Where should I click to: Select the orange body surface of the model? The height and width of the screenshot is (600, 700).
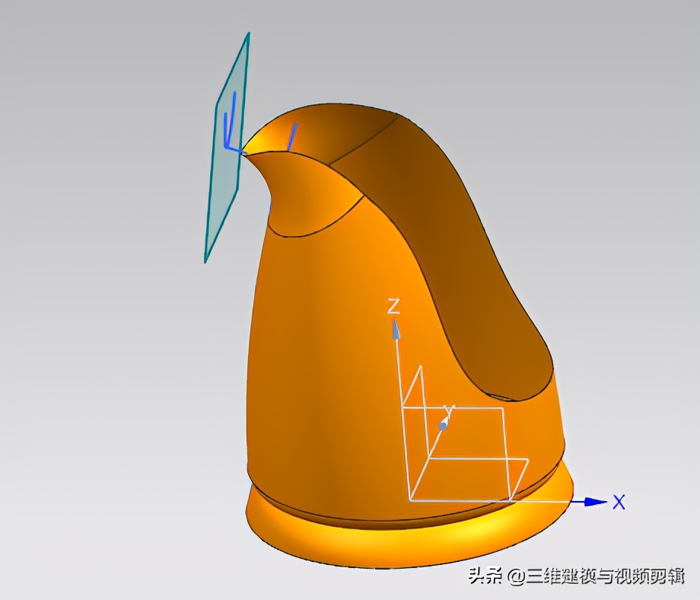[x=320, y=343]
